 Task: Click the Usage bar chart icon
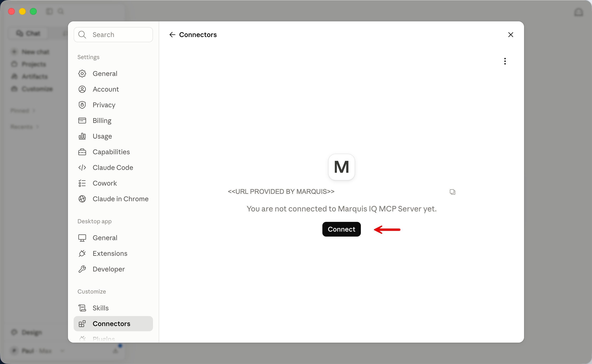(x=82, y=136)
